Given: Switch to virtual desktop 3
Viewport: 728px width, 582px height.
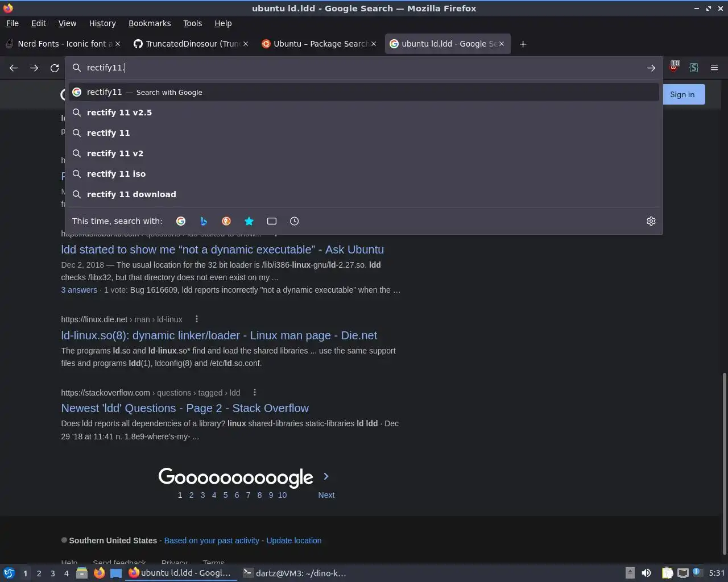Looking at the screenshot, I should 52,573.
